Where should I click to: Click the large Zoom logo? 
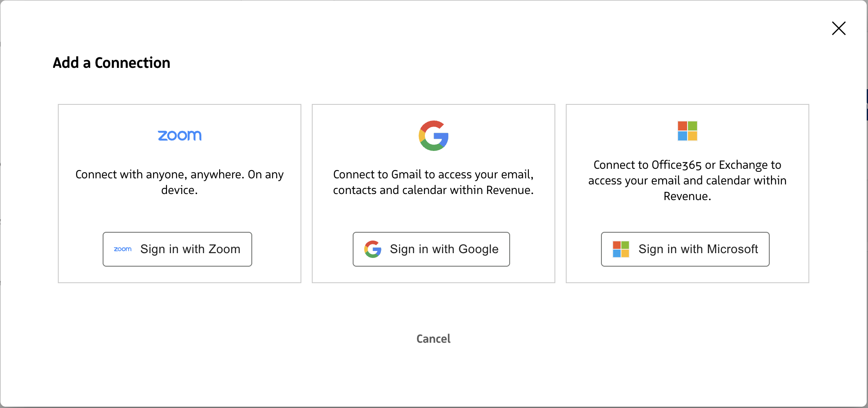click(180, 136)
